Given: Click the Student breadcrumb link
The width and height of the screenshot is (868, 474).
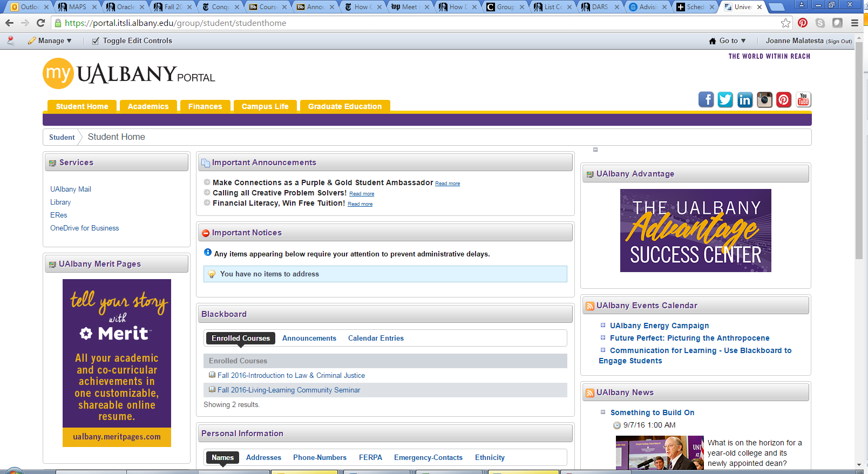Looking at the screenshot, I should [x=62, y=138].
